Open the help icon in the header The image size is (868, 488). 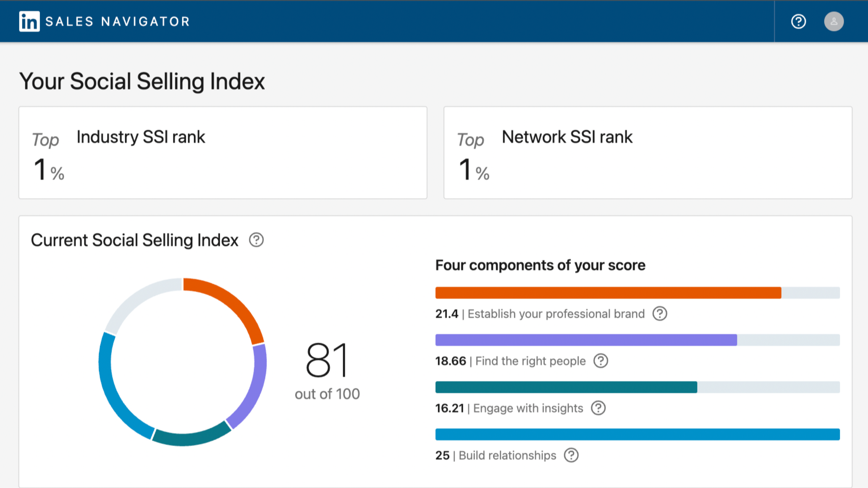point(798,22)
